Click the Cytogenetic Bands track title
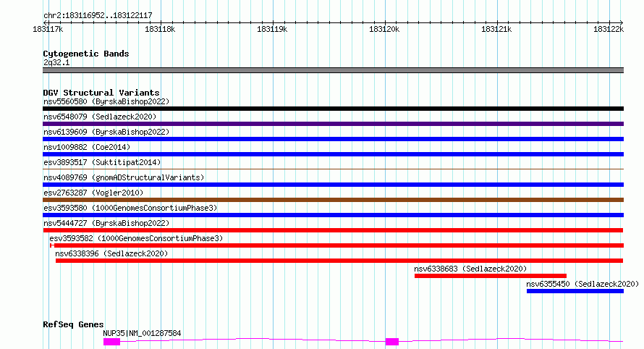The height and width of the screenshot is (349, 644). pos(86,54)
